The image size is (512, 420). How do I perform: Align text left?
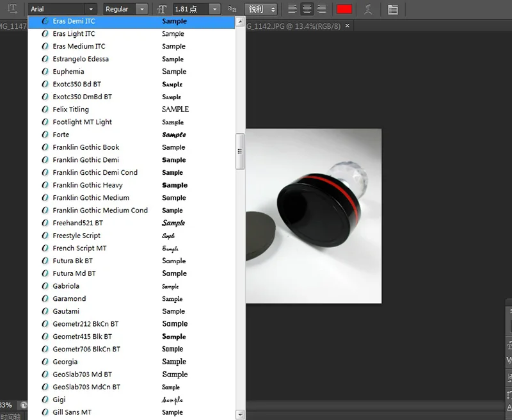point(292,9)
